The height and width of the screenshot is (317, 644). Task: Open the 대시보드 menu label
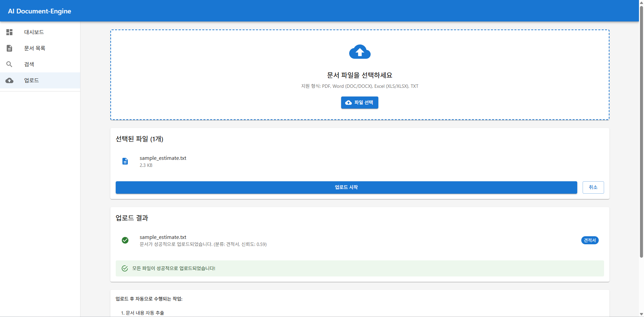click(x=34, y=32)
